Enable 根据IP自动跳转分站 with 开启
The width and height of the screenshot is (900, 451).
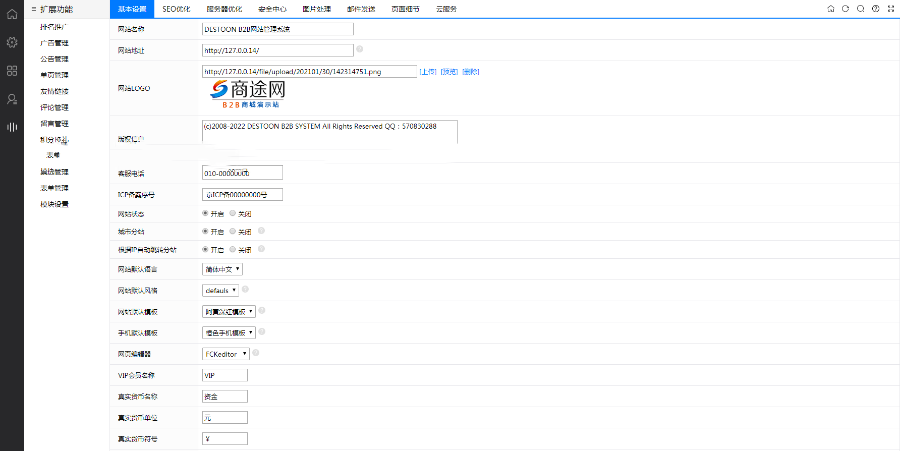(205, 250)
